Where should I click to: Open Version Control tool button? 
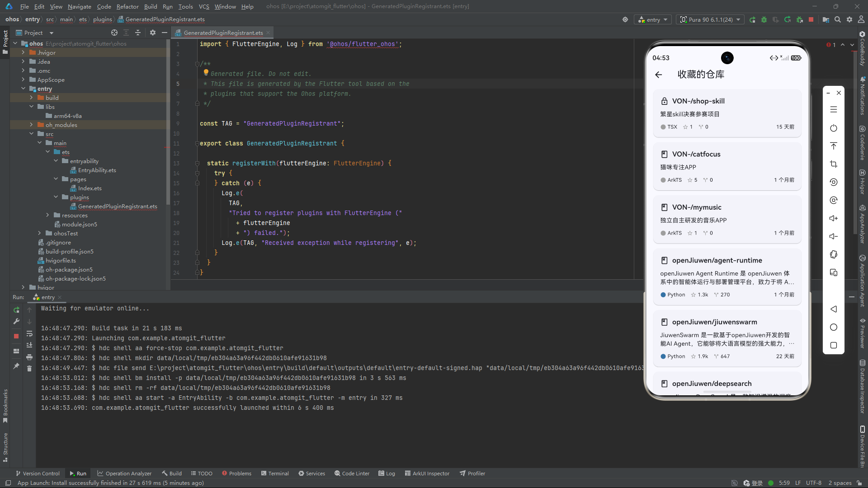pos(38,473)
